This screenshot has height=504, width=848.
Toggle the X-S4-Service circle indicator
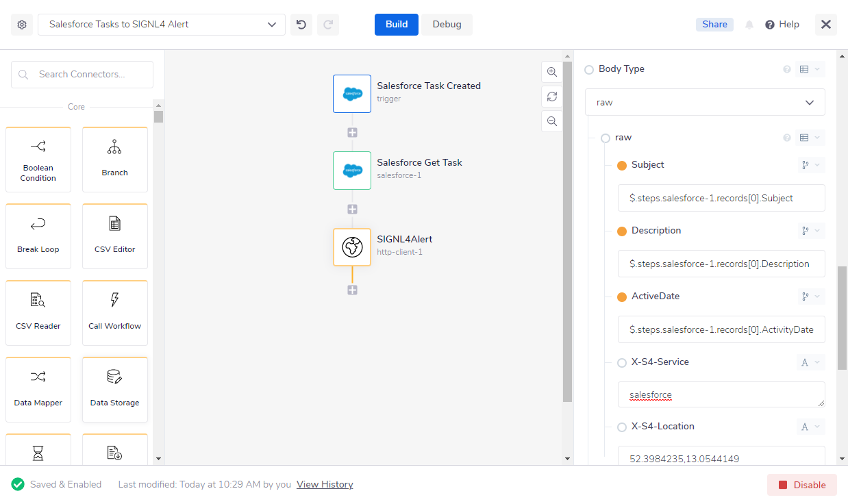click(x=622, y=363)
